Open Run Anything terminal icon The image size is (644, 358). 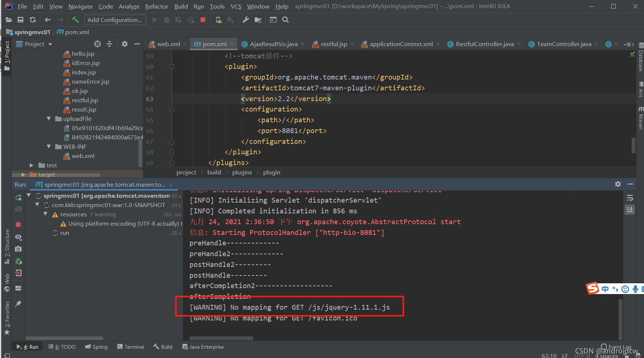click(273, 20)
